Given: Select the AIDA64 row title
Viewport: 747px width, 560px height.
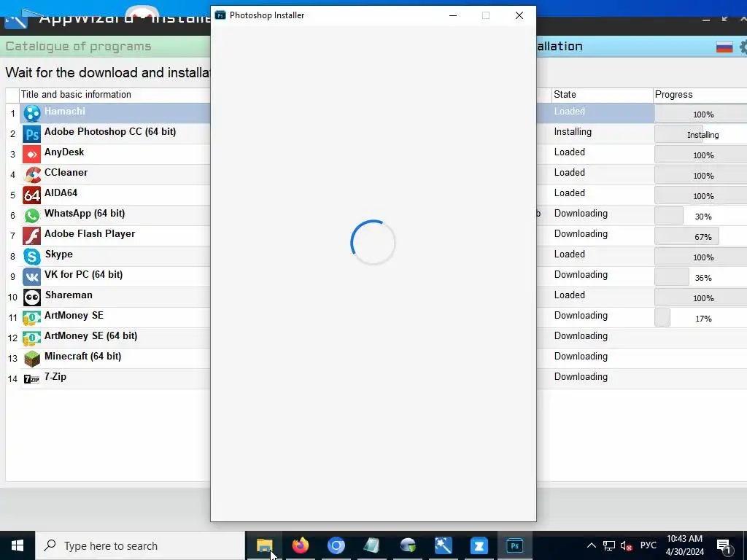Looking at the screenshot, I should click(61, 192).
